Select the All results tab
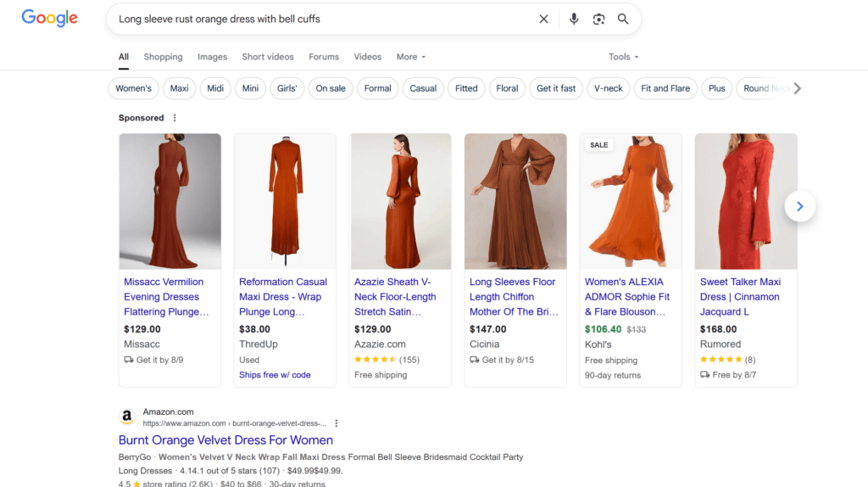 tap(124, 57)
